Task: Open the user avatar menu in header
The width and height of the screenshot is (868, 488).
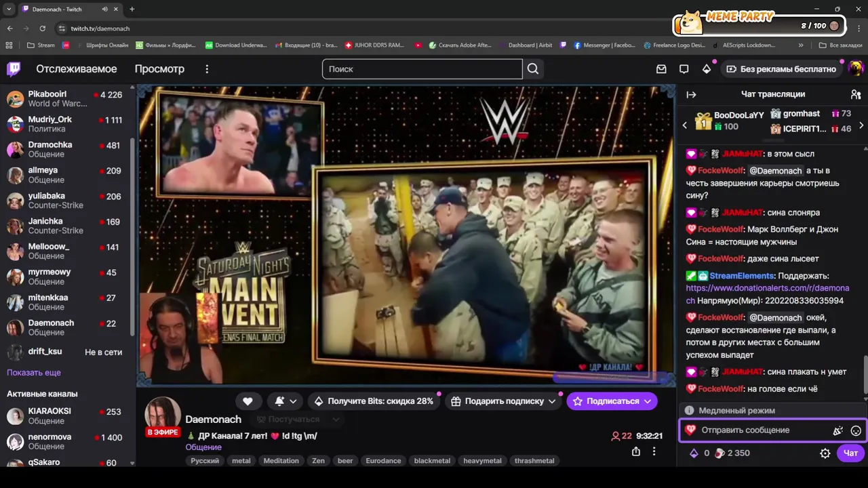Action: coord(856,68)
